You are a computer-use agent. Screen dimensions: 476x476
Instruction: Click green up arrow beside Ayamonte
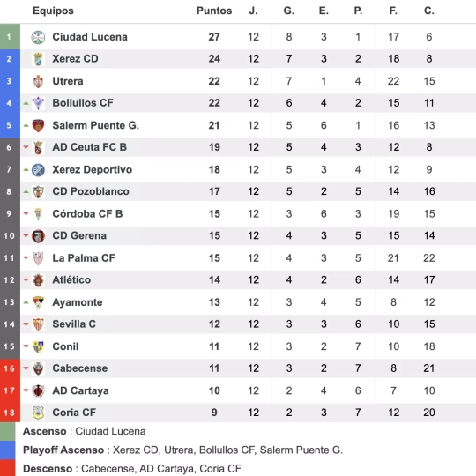26,302
